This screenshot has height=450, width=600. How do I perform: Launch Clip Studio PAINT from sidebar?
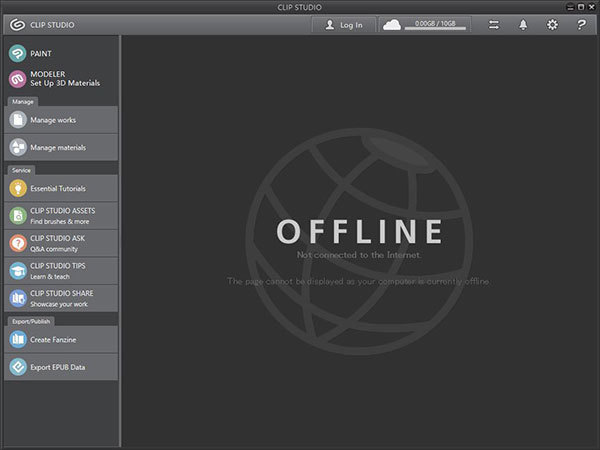(59, 53)
